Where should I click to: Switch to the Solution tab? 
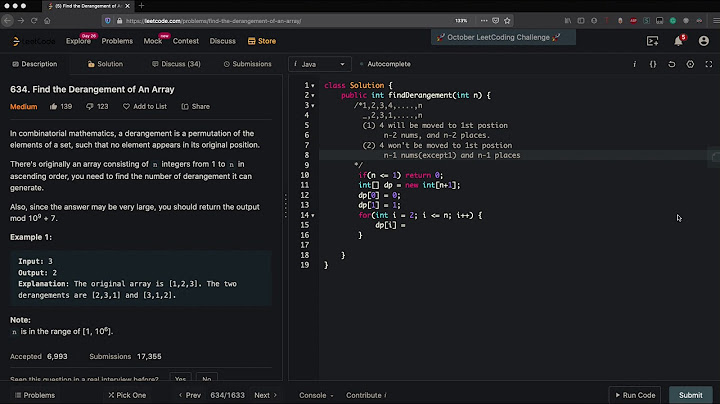tap(106, 64)
